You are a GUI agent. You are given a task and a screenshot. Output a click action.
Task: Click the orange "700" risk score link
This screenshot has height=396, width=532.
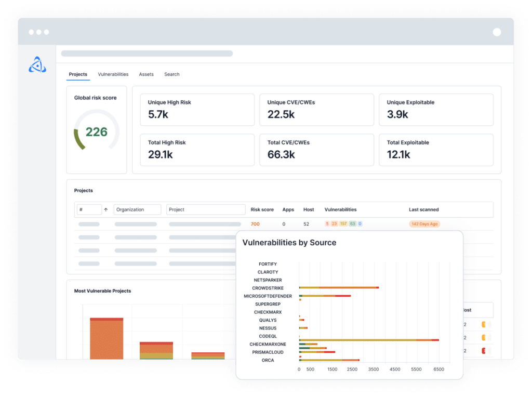coord(254,223)
